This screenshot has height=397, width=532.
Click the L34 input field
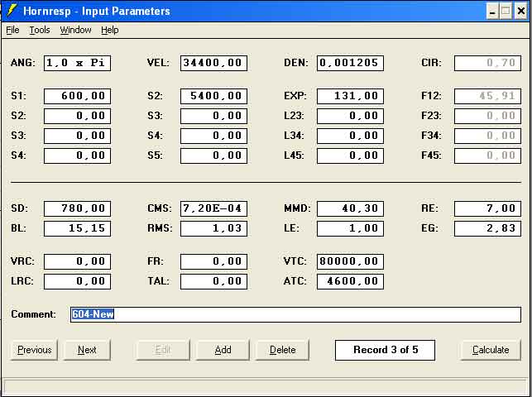tap(350, 136)
